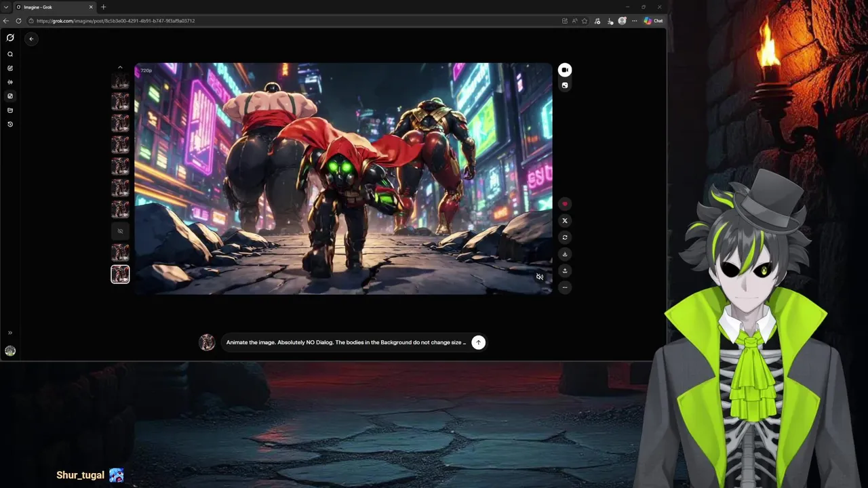Collapse thumbnail strip with up chevron

tap(120, 67)
